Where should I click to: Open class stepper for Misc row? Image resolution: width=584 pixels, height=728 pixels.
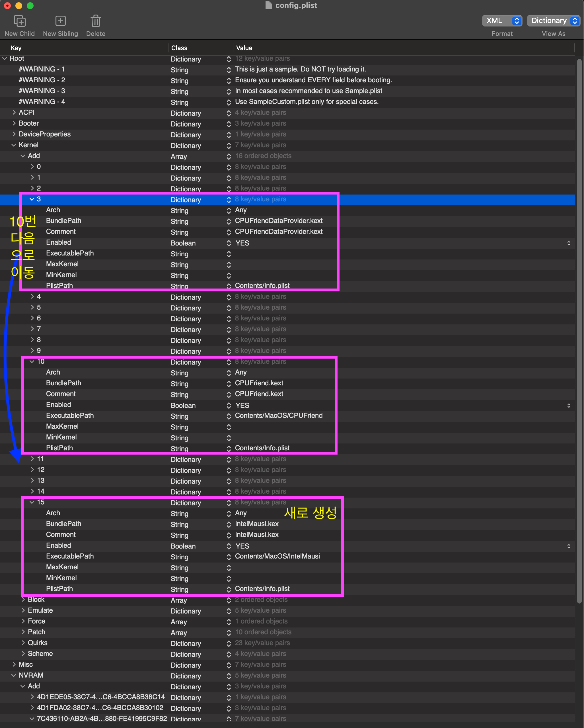coord(229,665)
